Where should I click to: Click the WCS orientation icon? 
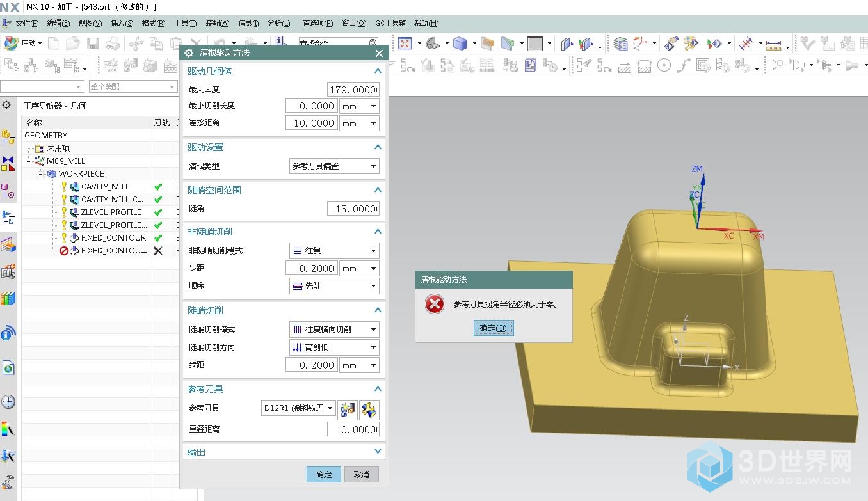click(x=639, y=44)
